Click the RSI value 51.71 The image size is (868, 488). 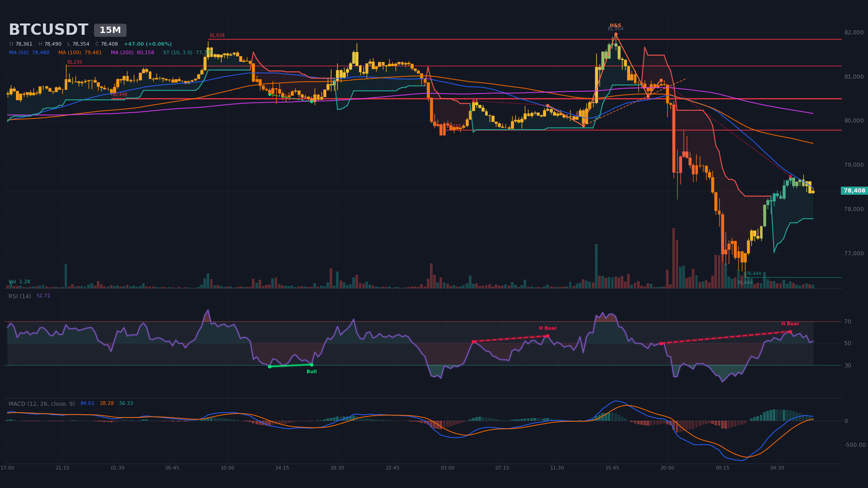pos(43,296)
